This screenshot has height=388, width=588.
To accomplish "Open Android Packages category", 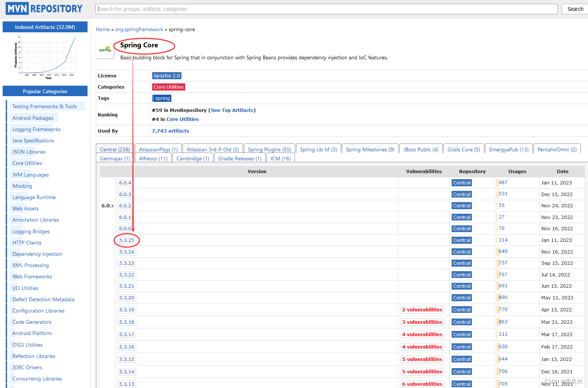I will pyautogui.click(x=33, y=118).
